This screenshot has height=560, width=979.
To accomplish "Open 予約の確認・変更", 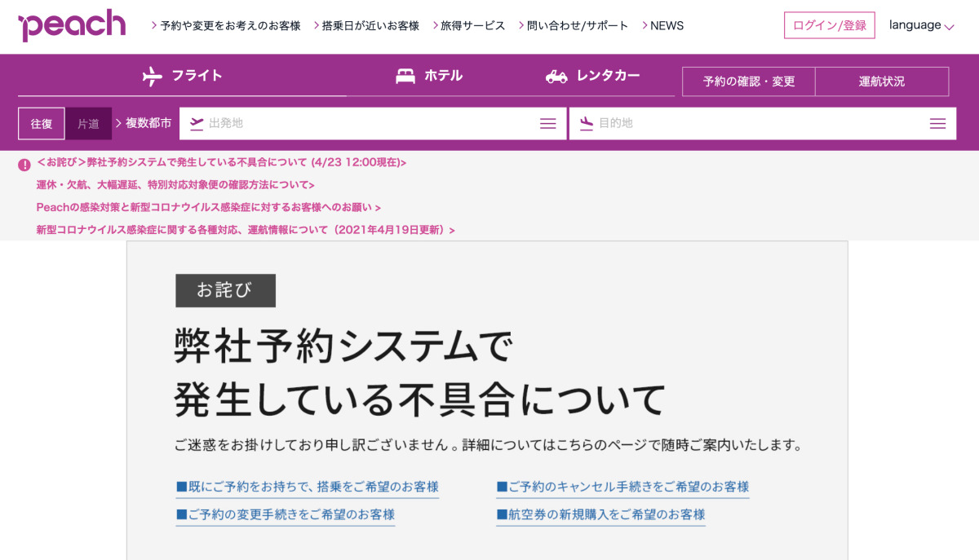I will click(x=747, y=82).
